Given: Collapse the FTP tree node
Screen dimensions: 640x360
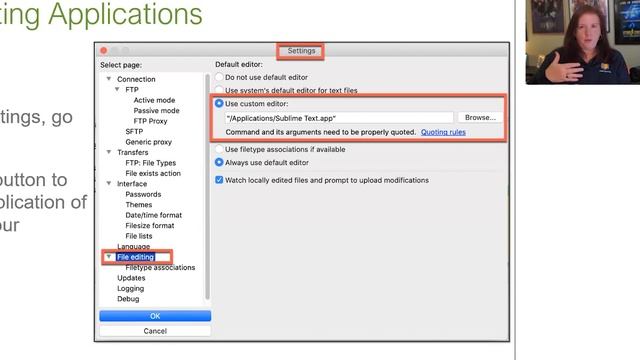Looking at the screenshot, I should pos(117,89).
